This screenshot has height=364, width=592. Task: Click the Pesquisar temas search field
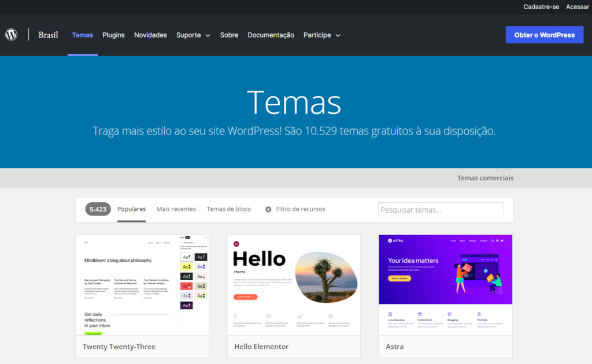pyautogui.click(x=441, y=209)
